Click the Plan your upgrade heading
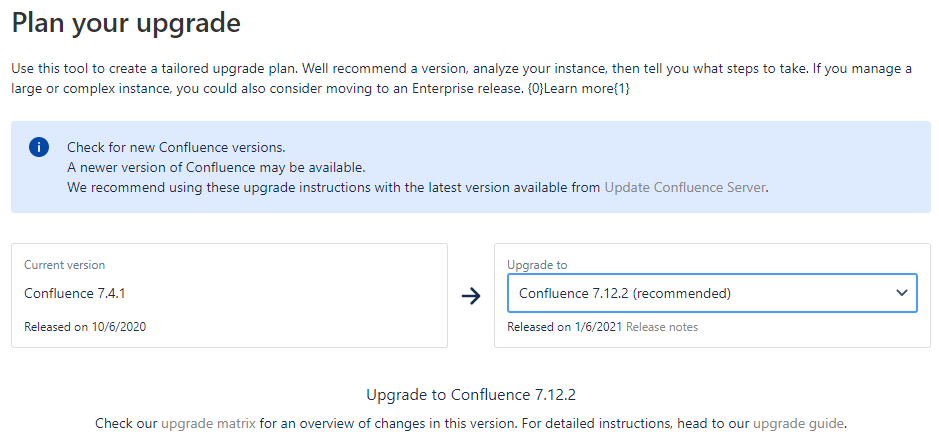The height and width of the screenshot is (438, 939). (x=126, y=23)
